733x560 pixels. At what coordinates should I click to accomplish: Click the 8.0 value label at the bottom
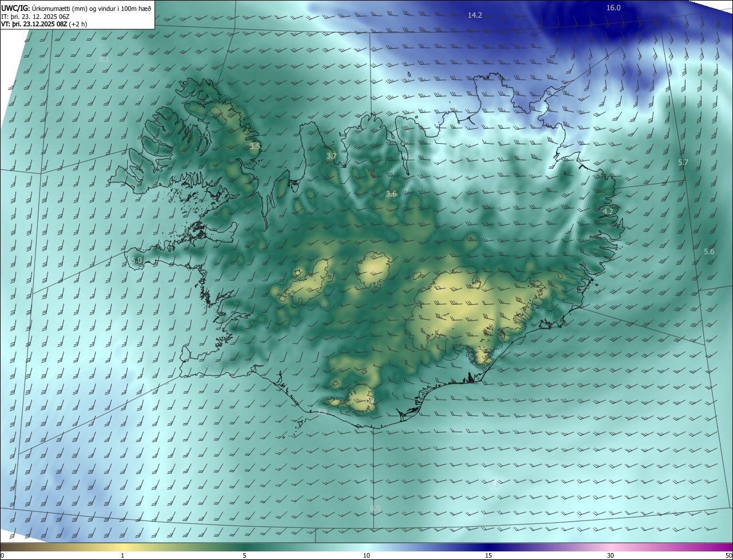(375, 508)
